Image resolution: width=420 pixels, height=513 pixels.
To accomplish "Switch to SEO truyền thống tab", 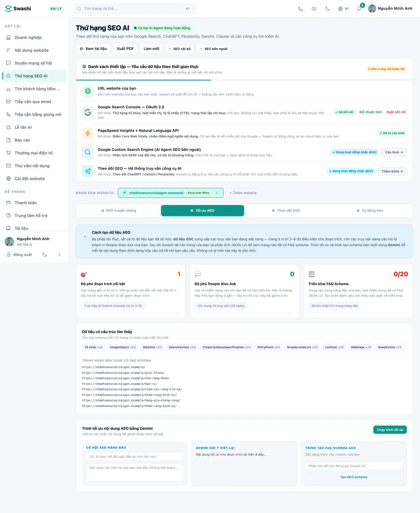I will click(x=119, y=211).
